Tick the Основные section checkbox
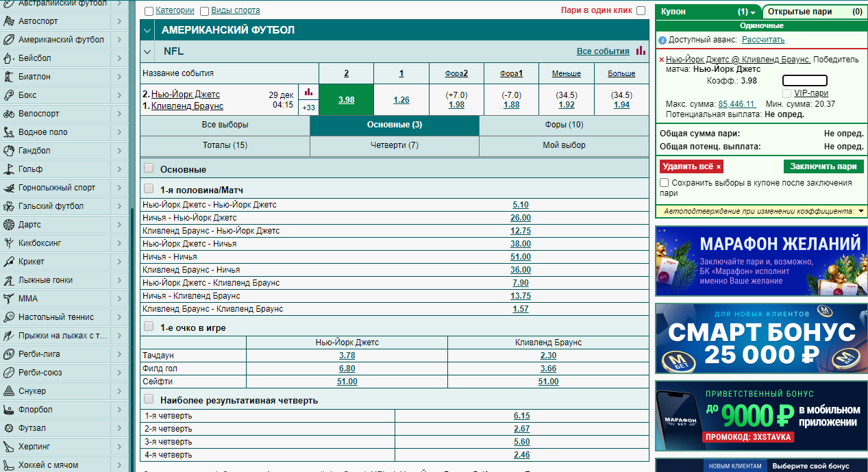The image size is (868, 472). [x=149, y=169]
